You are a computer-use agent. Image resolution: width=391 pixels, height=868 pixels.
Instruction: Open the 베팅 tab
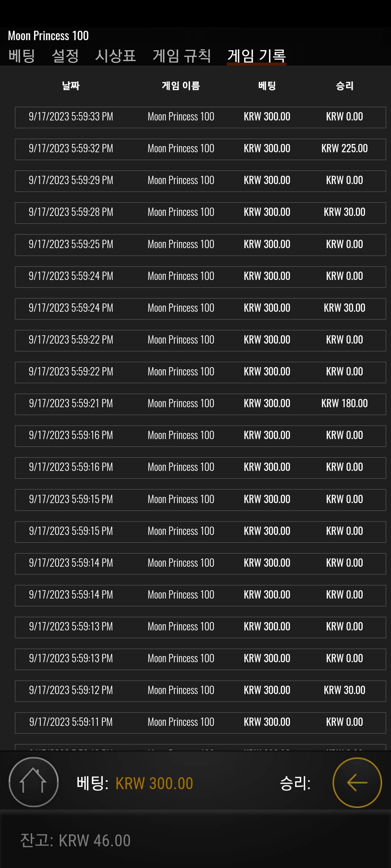pos(22,56)
